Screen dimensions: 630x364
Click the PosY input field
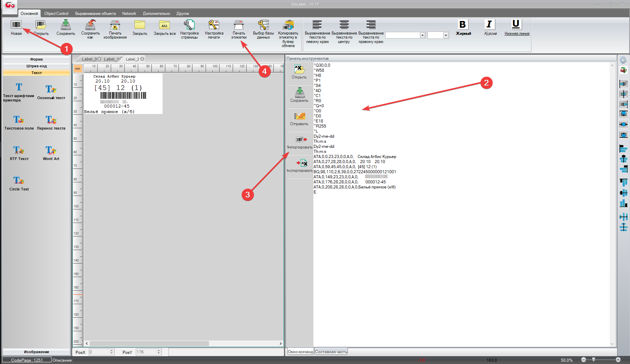pos(146,352)
